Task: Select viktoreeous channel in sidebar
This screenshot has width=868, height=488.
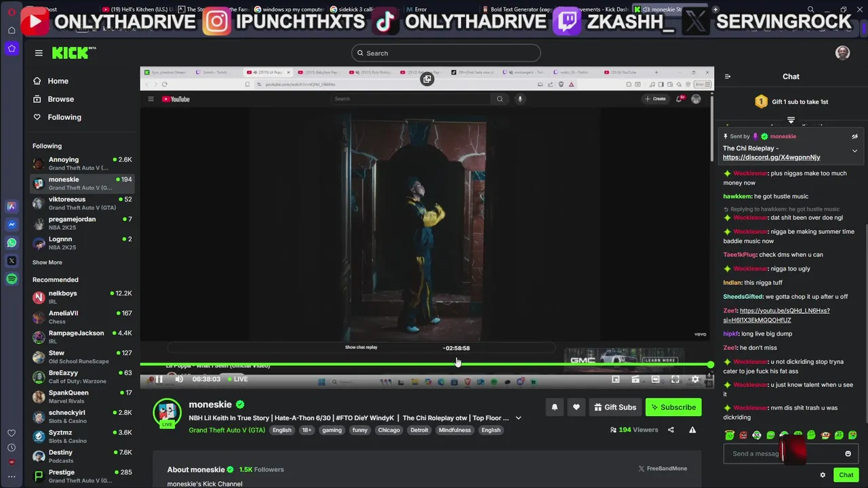Action: tap(81, 203)
